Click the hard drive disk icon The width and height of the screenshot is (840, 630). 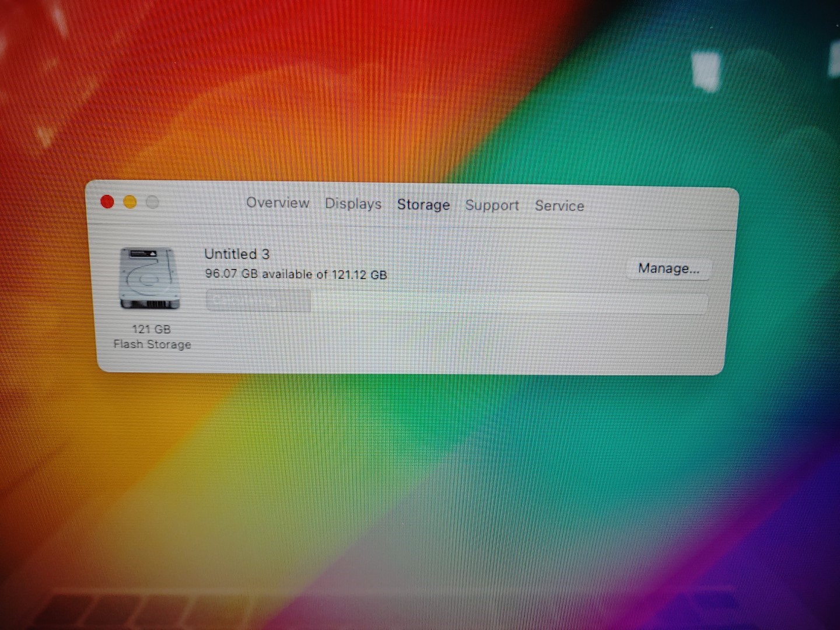tap(149, 279)
